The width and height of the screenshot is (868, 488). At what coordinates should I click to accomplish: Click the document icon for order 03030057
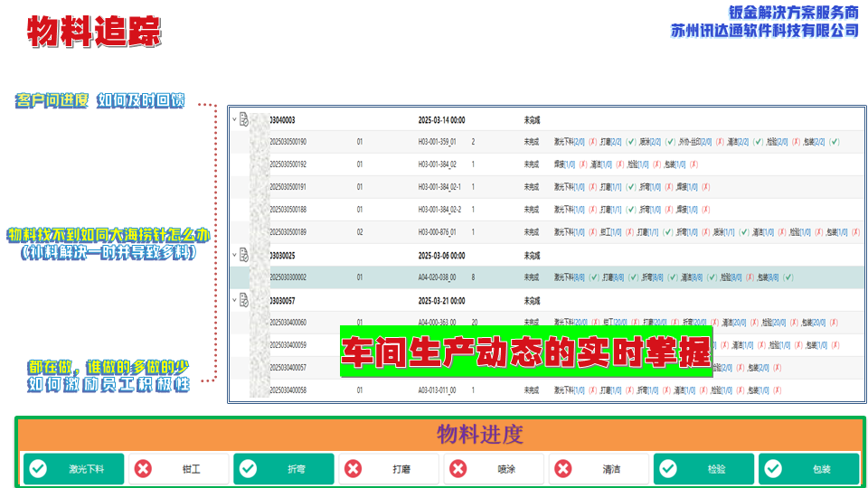(243, 300)
